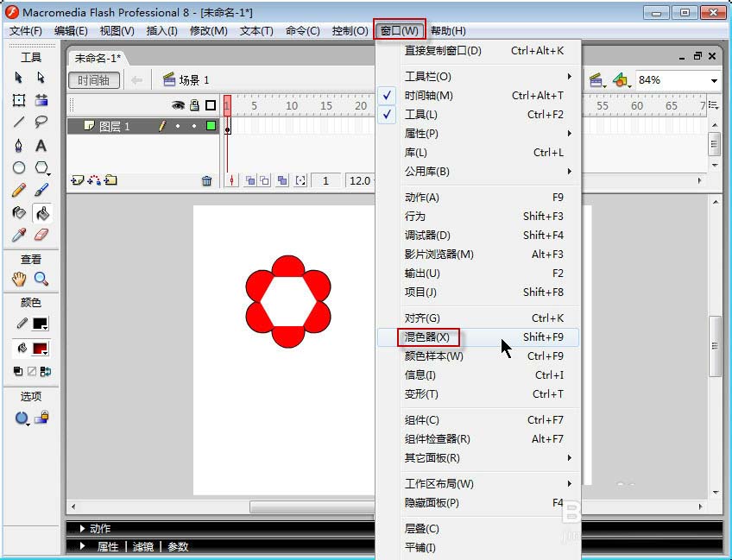Select the Pencil tool

[19, 190]
